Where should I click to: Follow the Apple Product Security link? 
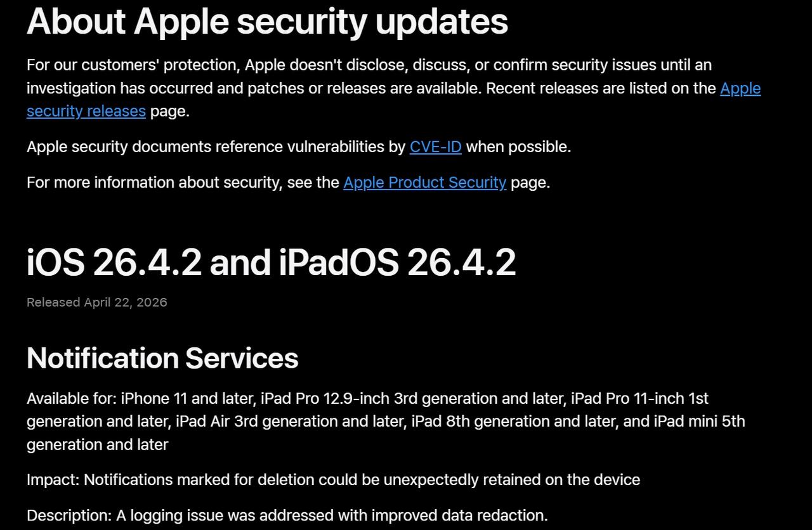point(424,183)
